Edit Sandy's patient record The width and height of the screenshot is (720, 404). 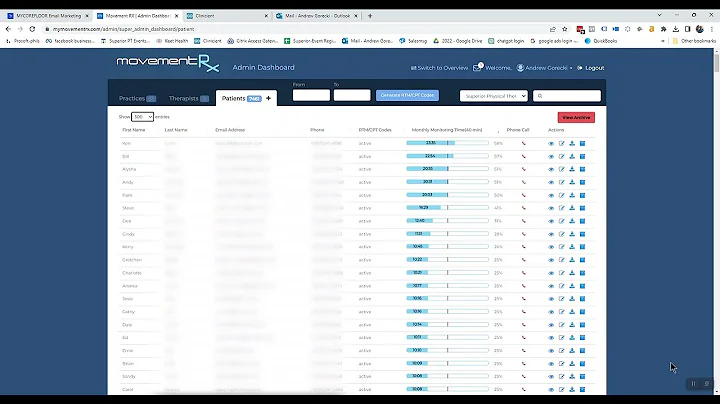562,376
